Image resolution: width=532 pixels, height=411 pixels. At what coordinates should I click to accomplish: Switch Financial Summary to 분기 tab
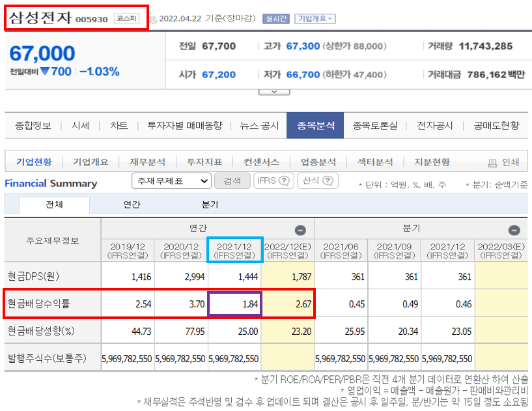[x=210, y=205]
